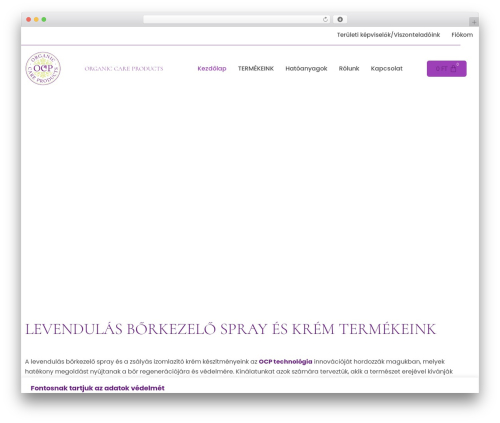
Task: Click the heading Levendulás bőrkezelő spray és krém termékeink
Action: [x=230, y=329]
